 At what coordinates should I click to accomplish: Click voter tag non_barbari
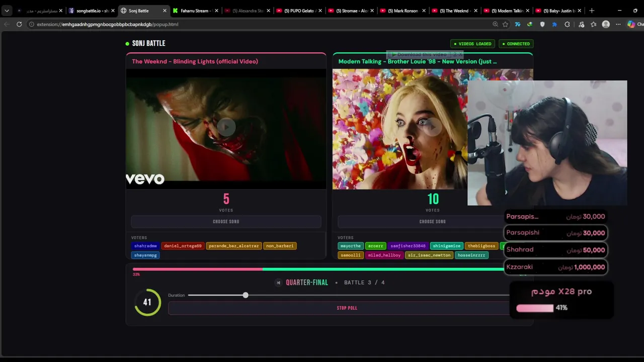[280, 246]
